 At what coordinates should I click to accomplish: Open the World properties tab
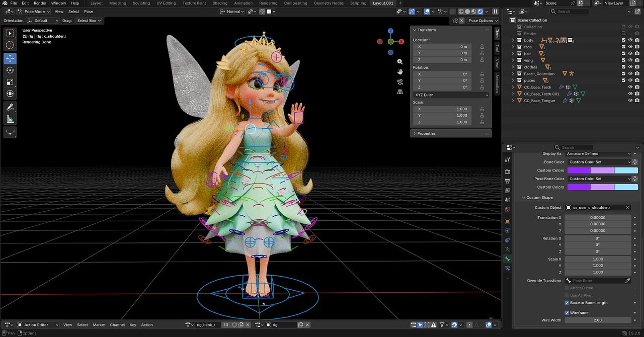point(507,209)
